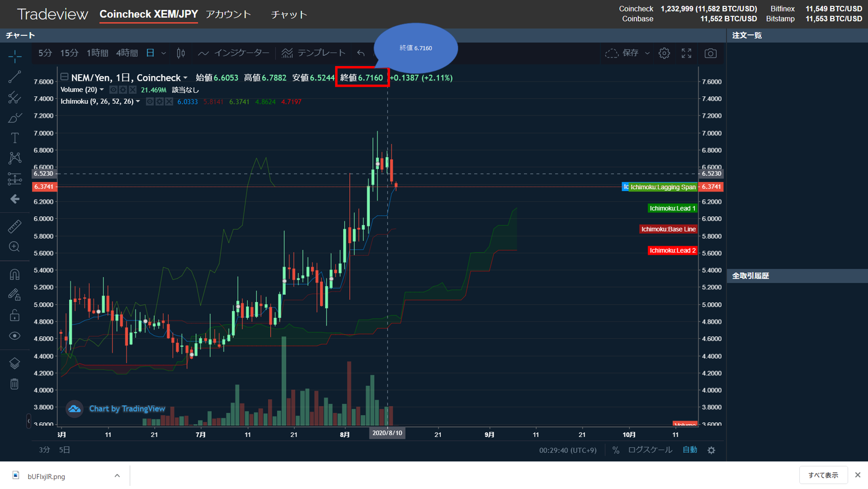Viewport: 868px width, 489px height.
Task: Activate the zoom in tool
Action: tap(15, 247)
